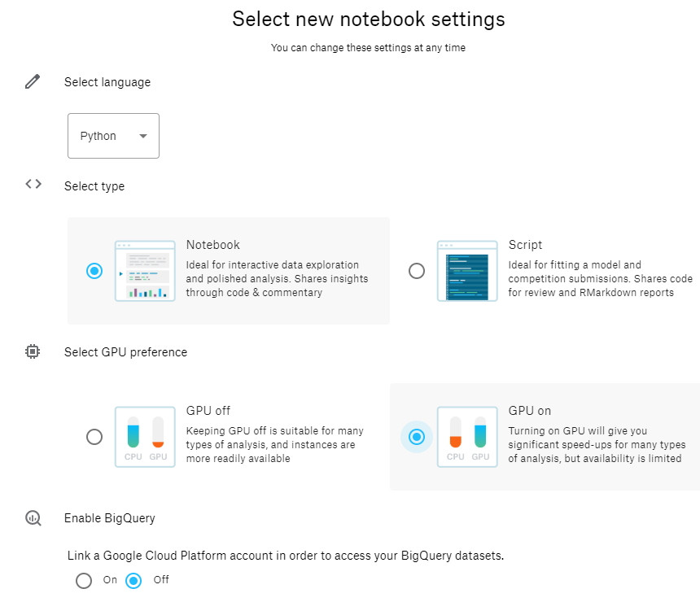
Task: Open the Python language dropdown
Action: (113, 136)
